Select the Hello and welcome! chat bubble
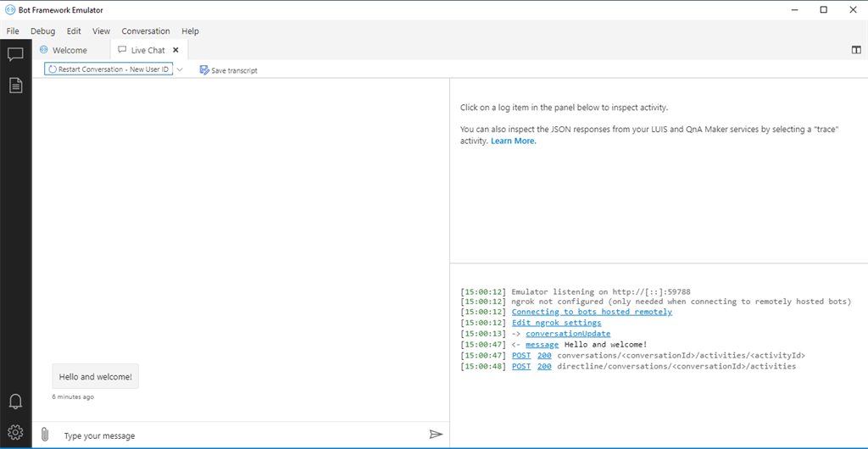 coord(95,376)
